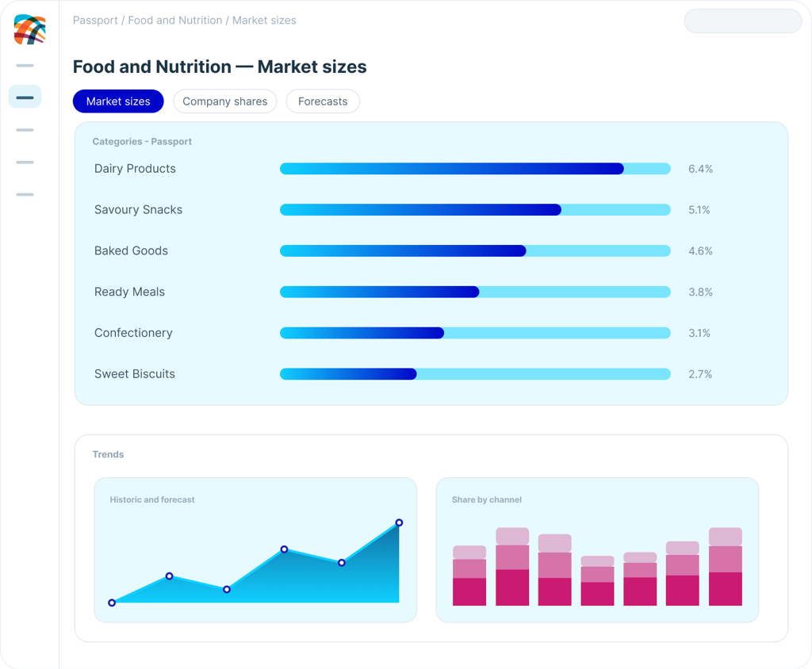Click the Baked Goods bar
The width and height of the screenshot is (812, 669).
point(475,250)
